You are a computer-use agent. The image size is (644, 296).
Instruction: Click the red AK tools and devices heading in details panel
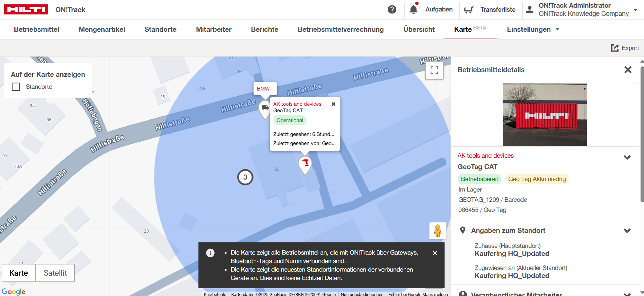(x=485, y=156)
